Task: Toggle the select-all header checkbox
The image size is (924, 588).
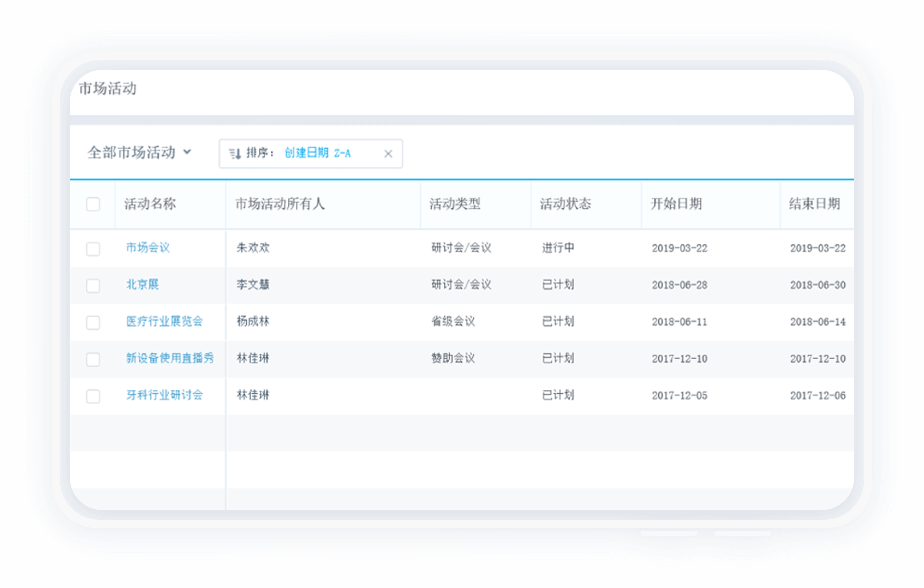Action: click(93, 204)
